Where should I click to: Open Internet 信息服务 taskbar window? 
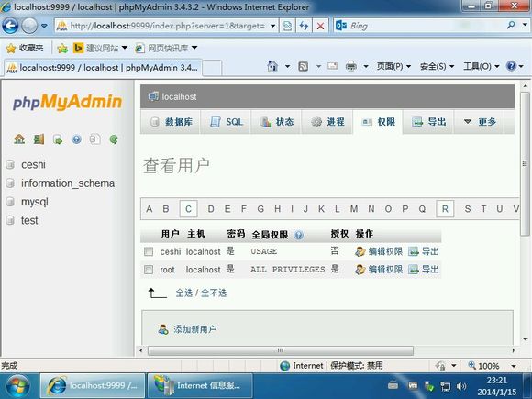(200, 386)
